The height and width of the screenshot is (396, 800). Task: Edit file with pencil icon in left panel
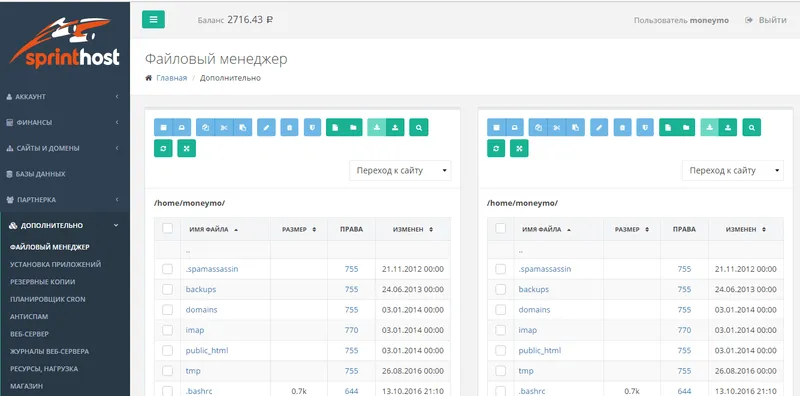[x=266, y=127]
